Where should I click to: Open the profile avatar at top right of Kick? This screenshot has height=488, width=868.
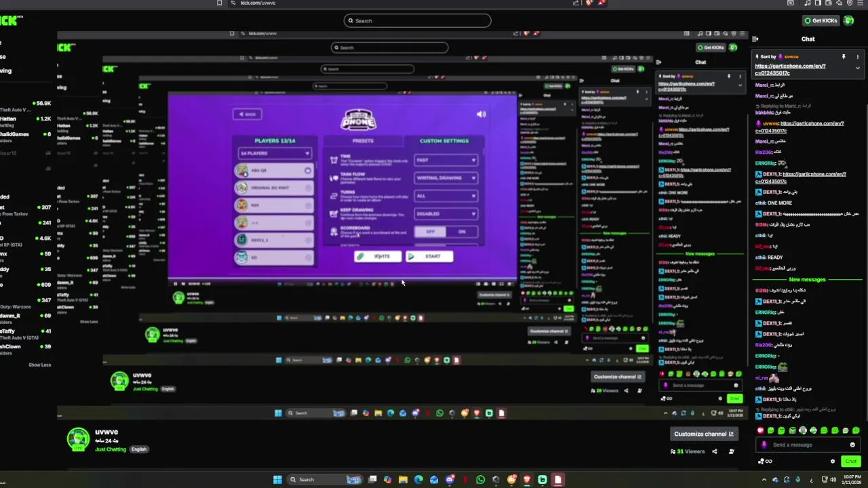848,20
